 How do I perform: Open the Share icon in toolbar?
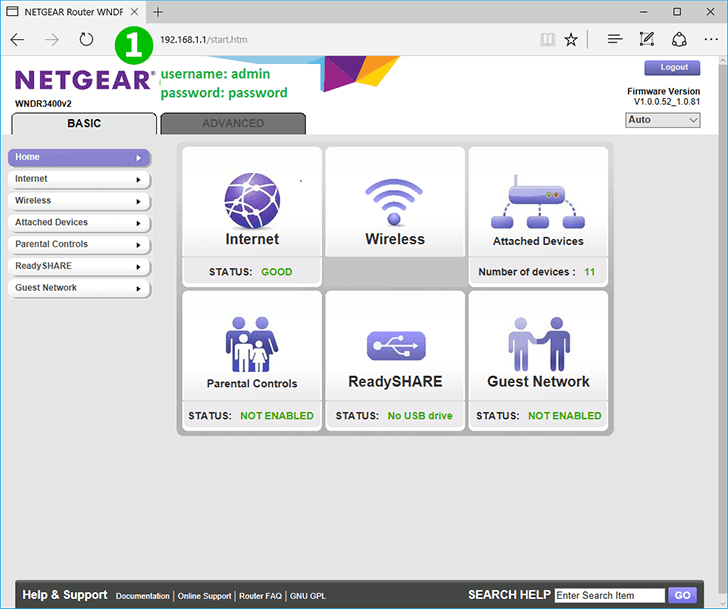[x=679, y=39]
